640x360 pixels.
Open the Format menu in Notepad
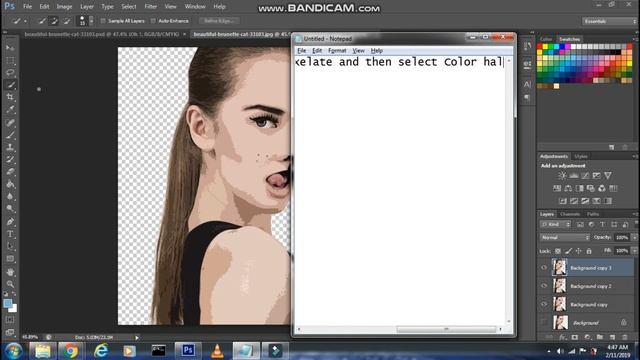(337, 51)
